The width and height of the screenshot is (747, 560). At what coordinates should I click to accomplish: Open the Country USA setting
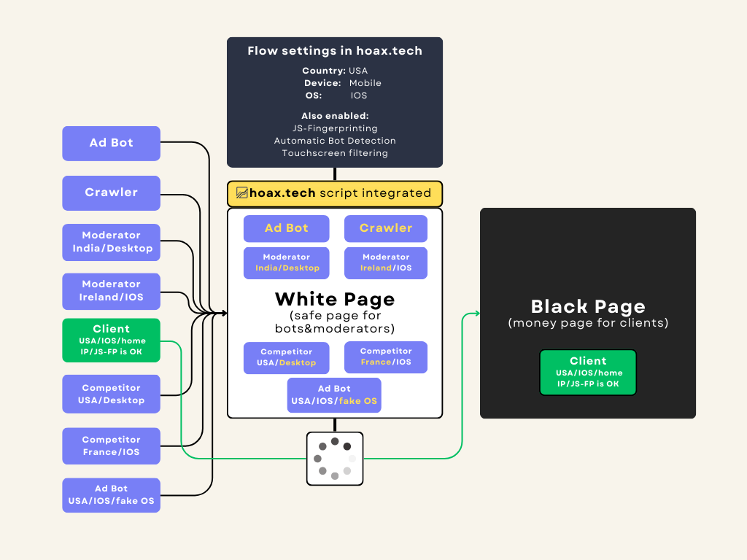click(334, 70)
